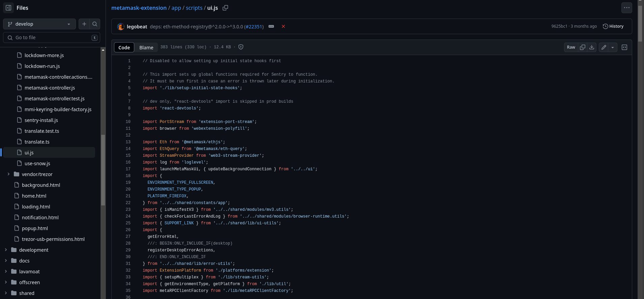Open Raw file view
The width and height of the screenshot is (644, 299).
click(x=571, y=47)
